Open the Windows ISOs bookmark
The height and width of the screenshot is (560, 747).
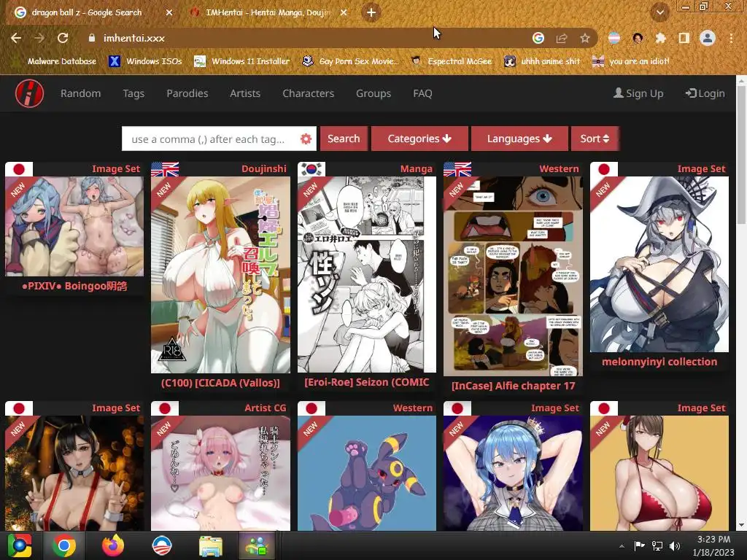[145, 61]
